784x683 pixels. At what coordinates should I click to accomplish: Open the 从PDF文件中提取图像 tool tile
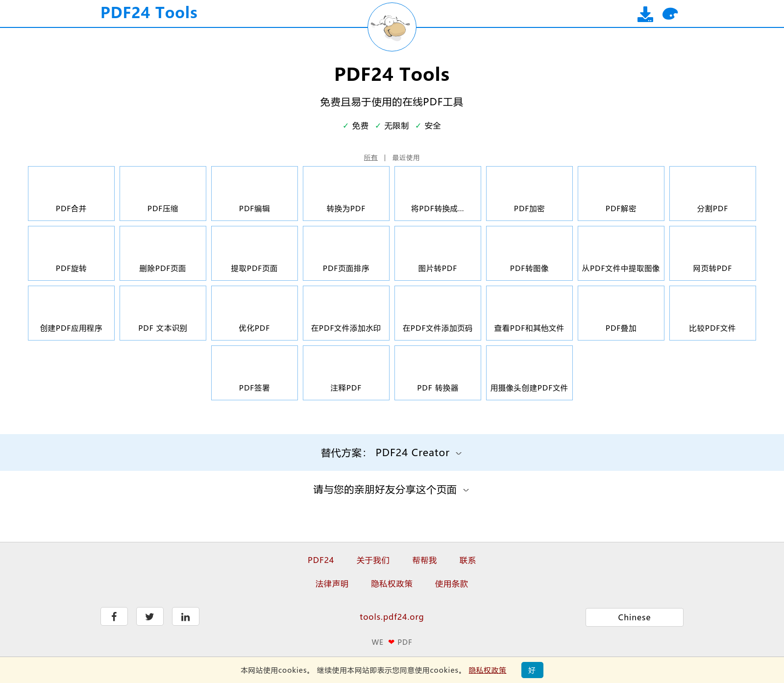coord(621,253)
